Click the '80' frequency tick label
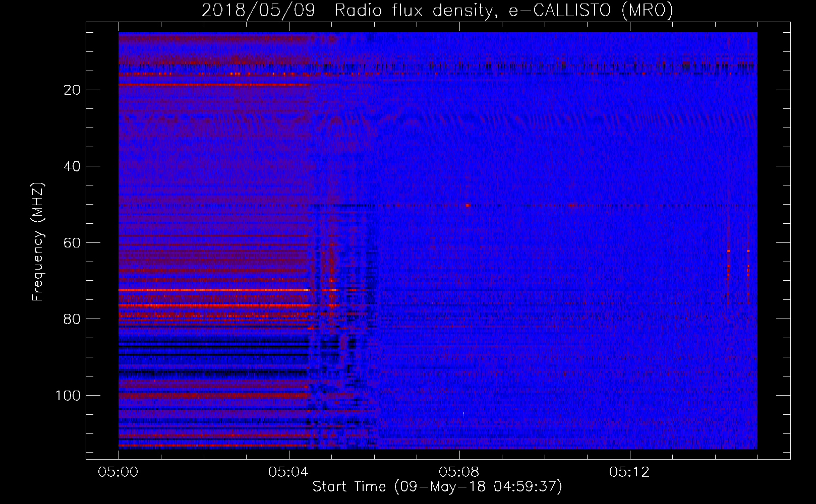Image resolution: width=816 pixels, height=504 pixels. click(x=73, y=319)
